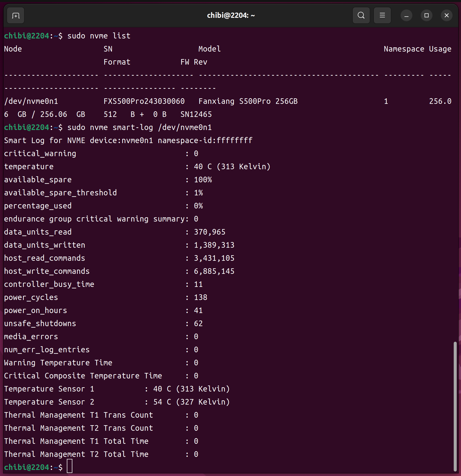The width and height of the screenshot is (461, 476).
Task: Click the 'sudo nvme smart-log' command line
Action: (139, 127)
